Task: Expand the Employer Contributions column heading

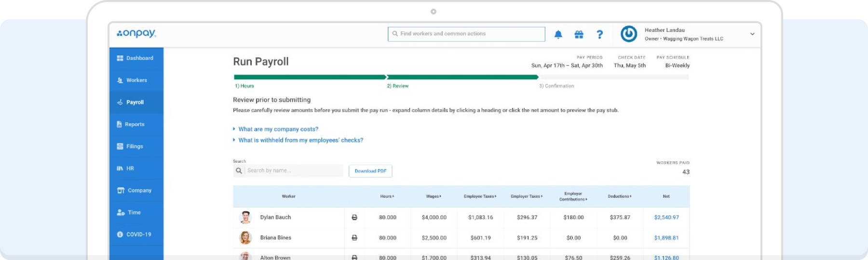Action: coord(573,196)
